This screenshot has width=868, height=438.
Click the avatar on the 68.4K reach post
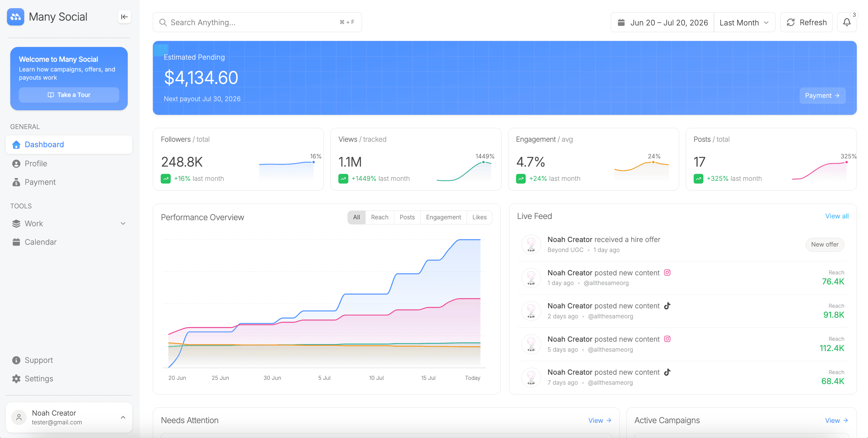[x=531, y=377]
